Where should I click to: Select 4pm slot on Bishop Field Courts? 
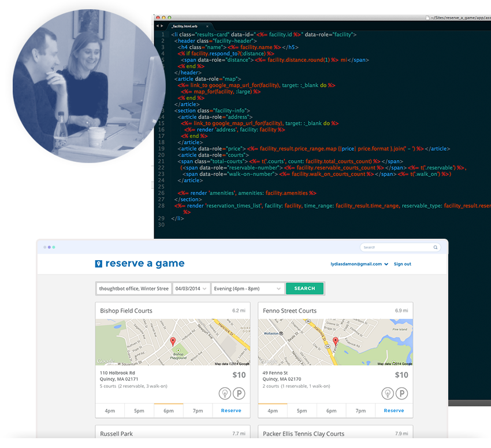[x=110, y=411]
